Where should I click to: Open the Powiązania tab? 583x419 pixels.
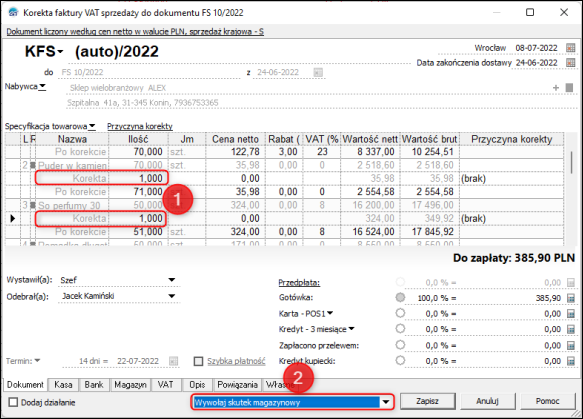(238, 385)
